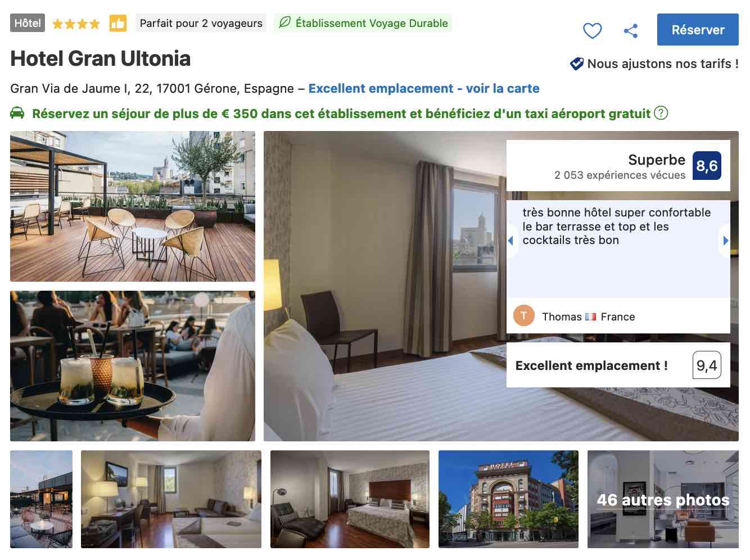Image resolution: width=750 pixels, height=560 pixels.
Task: Click the share icon
Action: [x=631, y=30]
